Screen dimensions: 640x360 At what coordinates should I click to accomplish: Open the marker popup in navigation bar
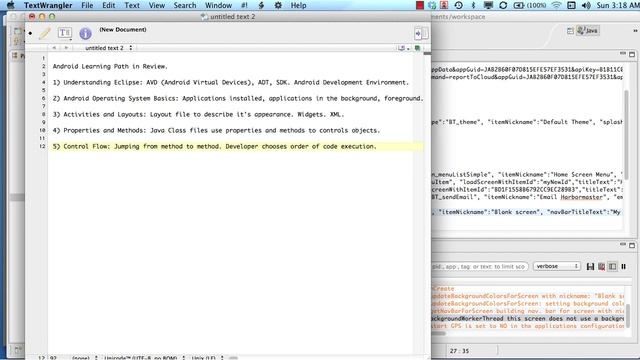click(x=404, y=48)
